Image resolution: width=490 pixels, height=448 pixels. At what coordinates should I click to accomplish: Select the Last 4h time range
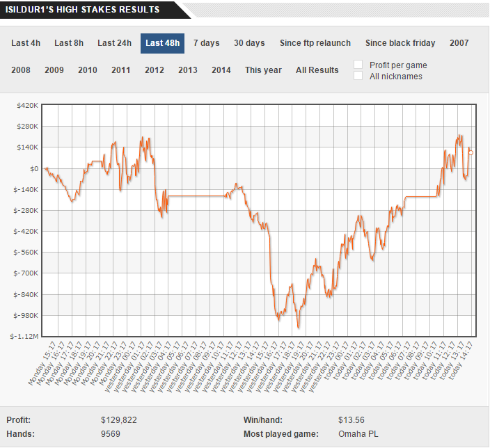(26, 43)
